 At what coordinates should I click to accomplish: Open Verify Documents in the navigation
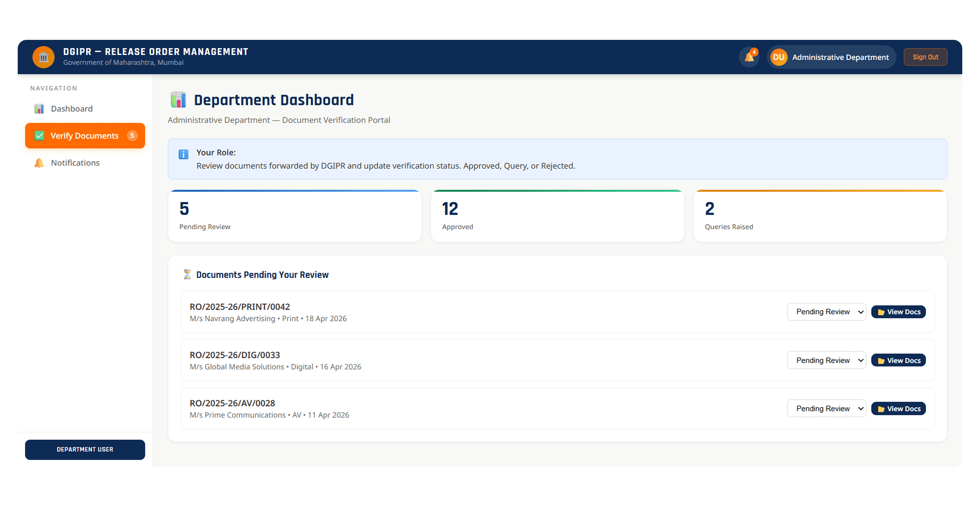point(85,136)
